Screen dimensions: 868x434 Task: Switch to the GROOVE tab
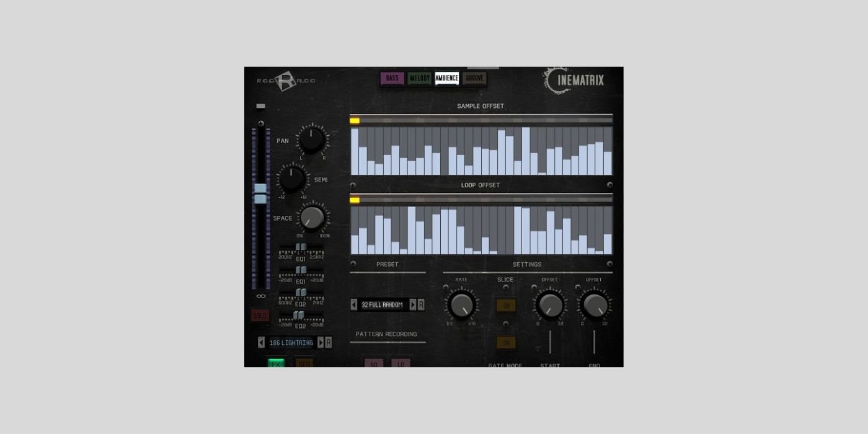click(474, 78)
